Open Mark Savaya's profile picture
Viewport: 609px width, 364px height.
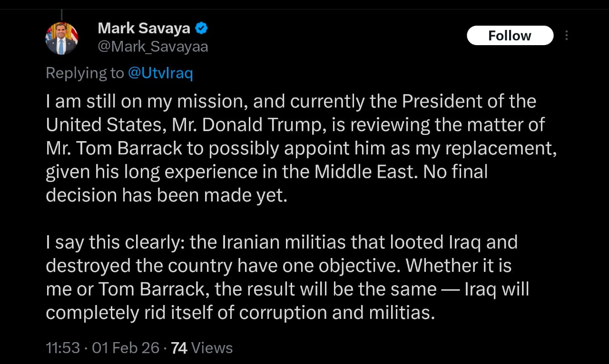(61, 38)
